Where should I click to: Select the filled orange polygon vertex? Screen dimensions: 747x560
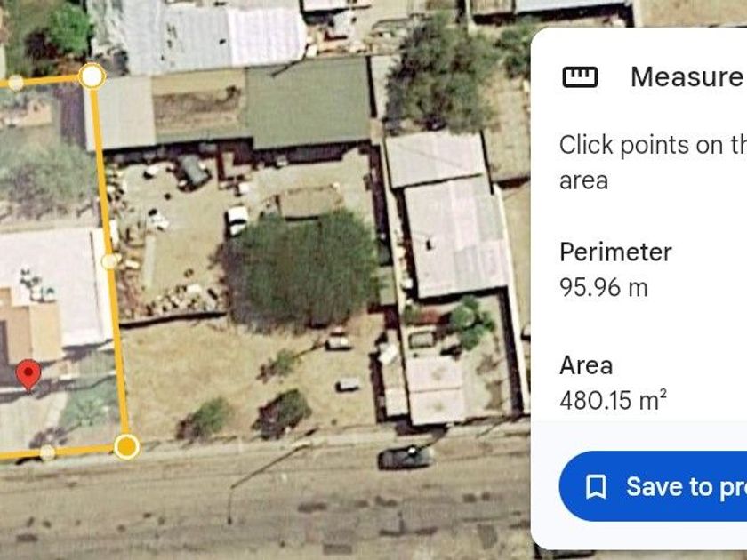(126, 446)
